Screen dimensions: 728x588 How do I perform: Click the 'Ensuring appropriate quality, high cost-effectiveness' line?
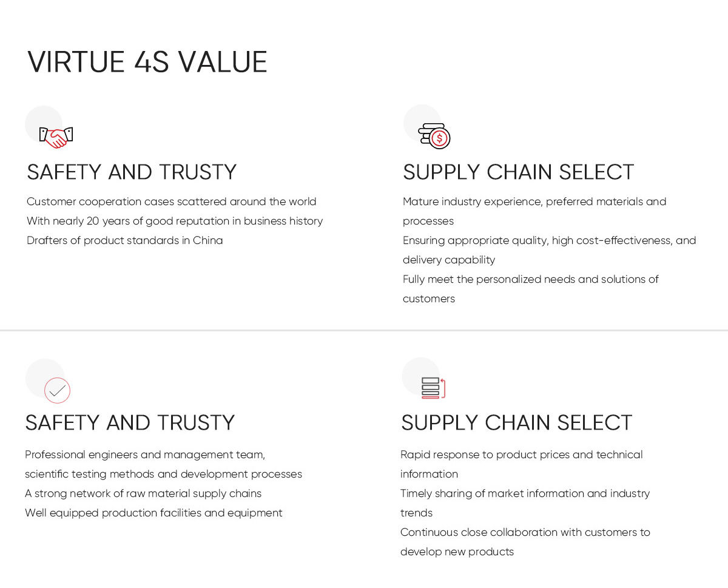point(549,240)
